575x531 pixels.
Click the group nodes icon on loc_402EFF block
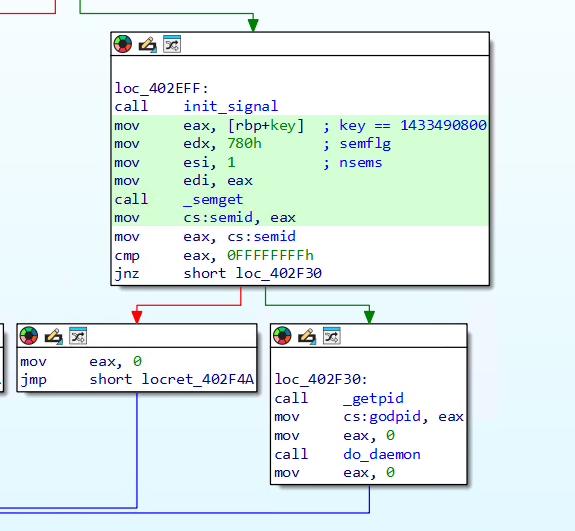tap(172, 44)
